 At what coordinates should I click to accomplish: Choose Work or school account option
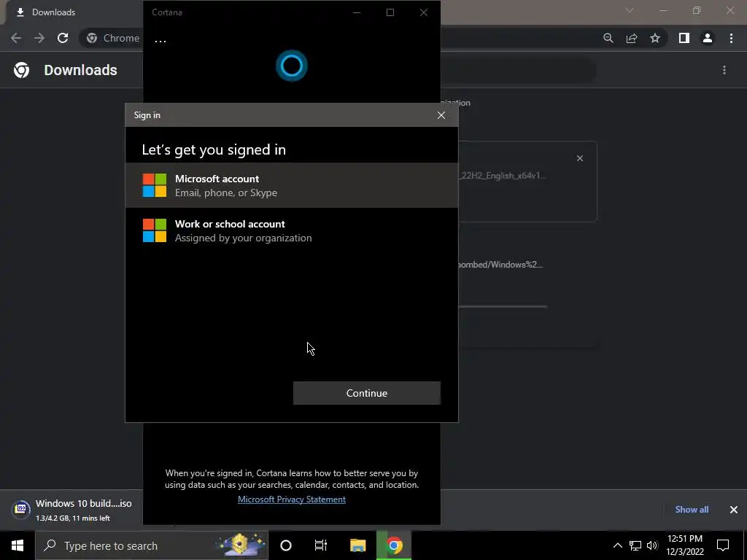coord(292,230)
